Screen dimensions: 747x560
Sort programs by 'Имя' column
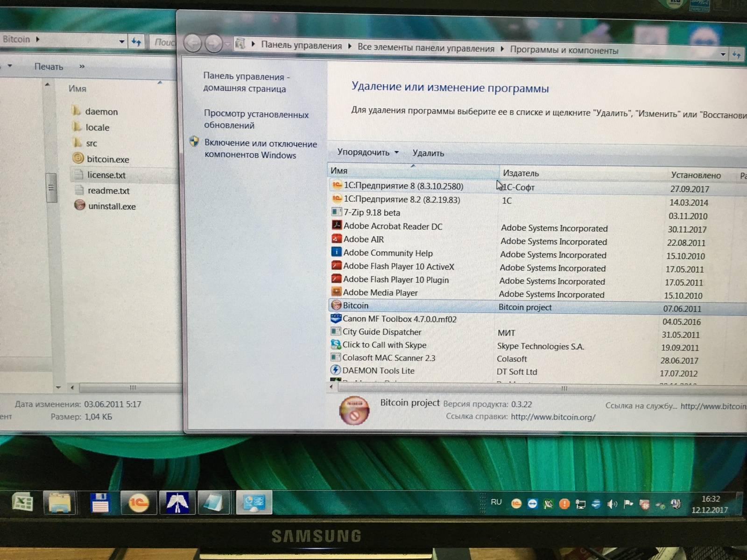click(413, 171)
